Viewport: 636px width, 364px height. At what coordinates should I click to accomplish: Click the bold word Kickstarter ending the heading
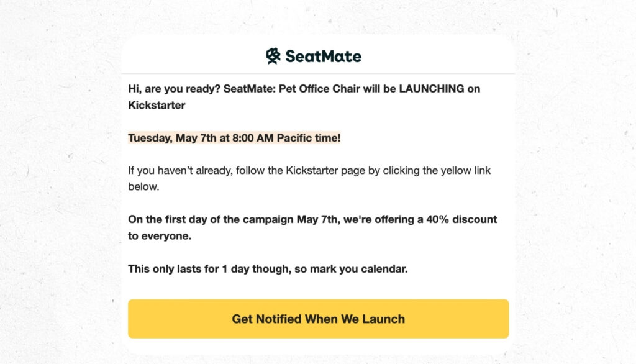(x=157, y=105)
